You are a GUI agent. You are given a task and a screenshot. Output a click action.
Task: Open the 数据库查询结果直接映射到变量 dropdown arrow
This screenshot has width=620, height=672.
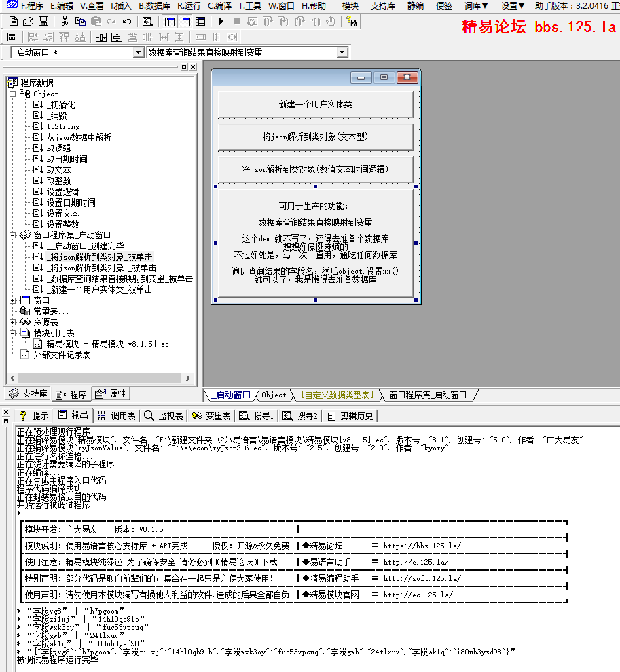pos(342,52)
